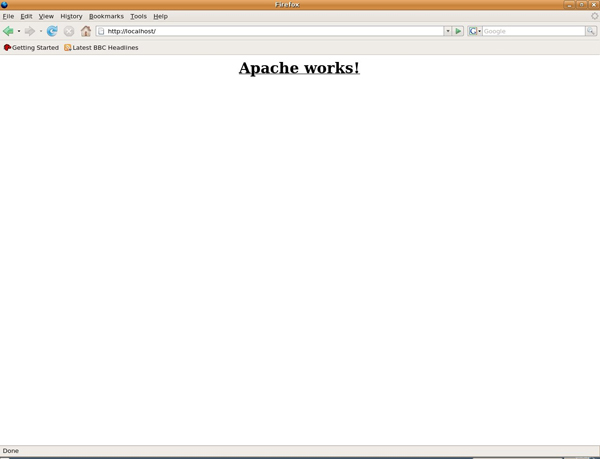Viewport: 600px width, 459px height.
Task: Open the Edit menu
Action: 26,16
